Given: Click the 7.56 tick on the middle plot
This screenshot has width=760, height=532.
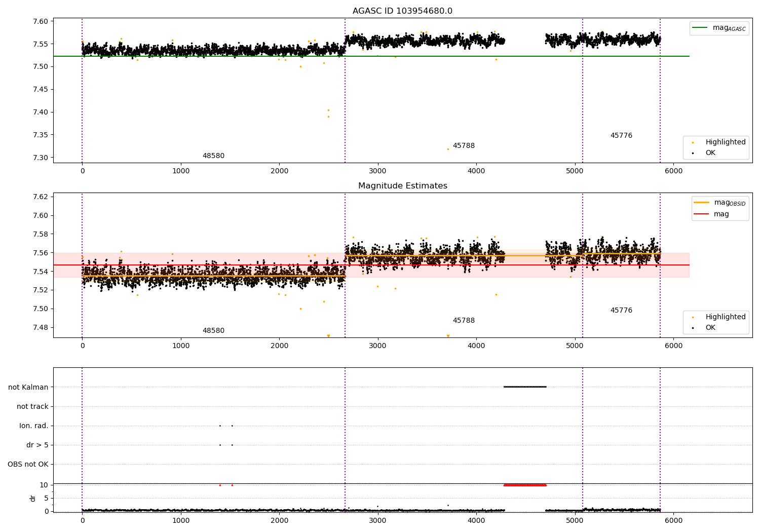Looking at the screenshot, I should pyautogui.click(x=41, y=253).
